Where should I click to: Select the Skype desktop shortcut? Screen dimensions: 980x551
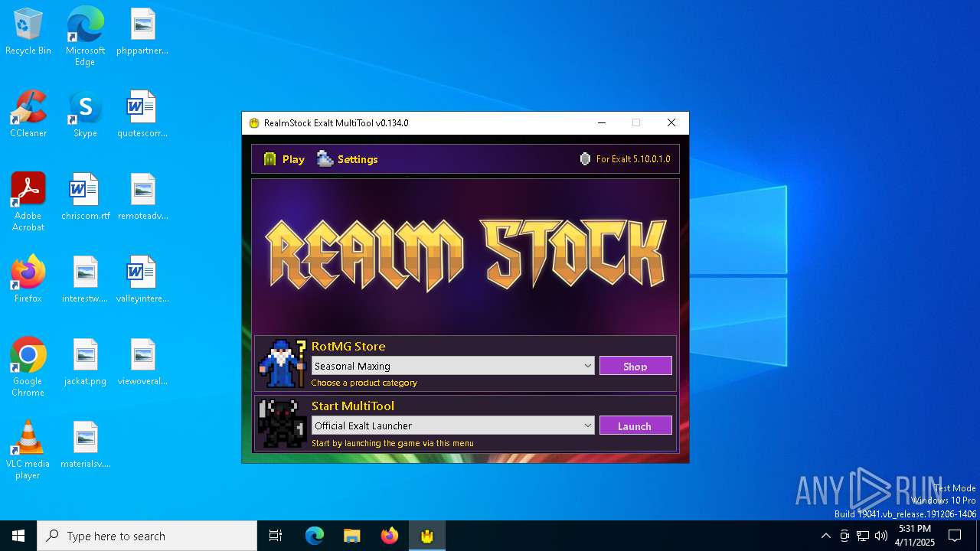[85, 115]
